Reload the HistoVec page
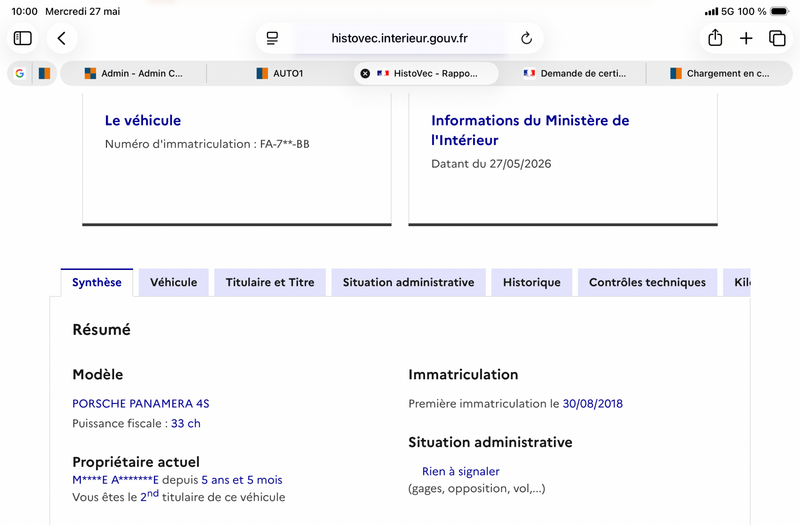This screenshot has height=525, width=800. [x=526, y=38]
